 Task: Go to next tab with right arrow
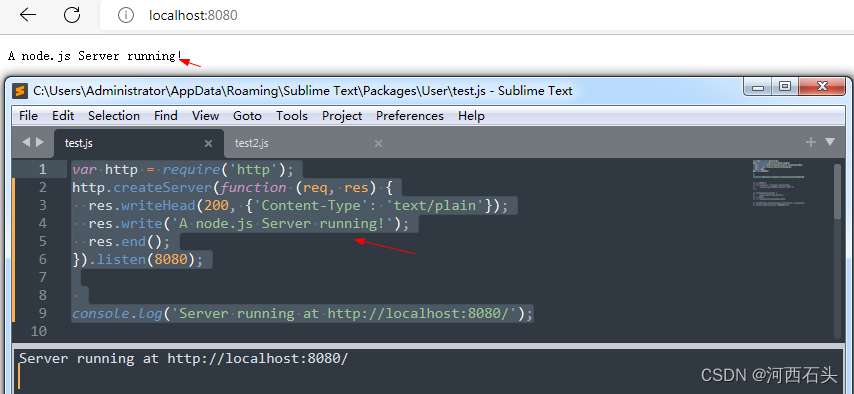39,142
